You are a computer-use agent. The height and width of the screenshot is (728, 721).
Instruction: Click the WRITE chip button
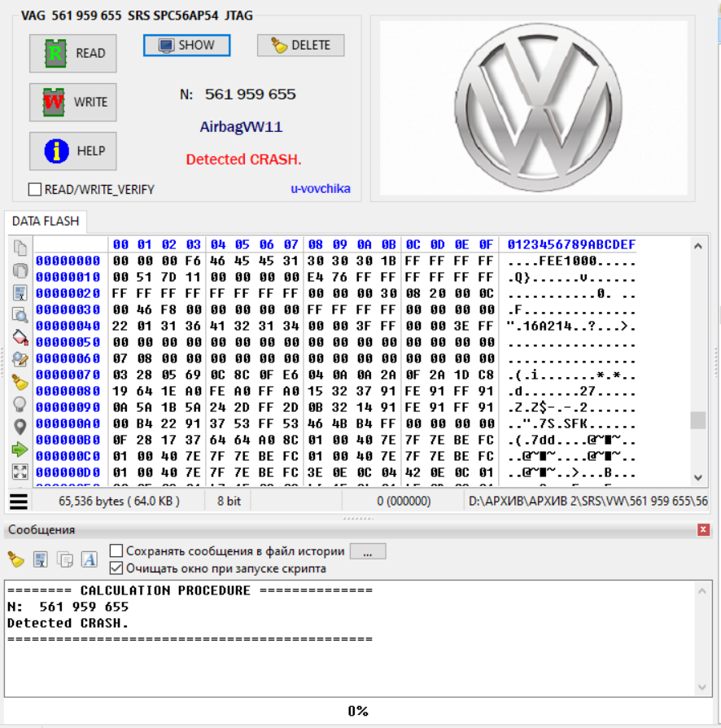(73, 102)
